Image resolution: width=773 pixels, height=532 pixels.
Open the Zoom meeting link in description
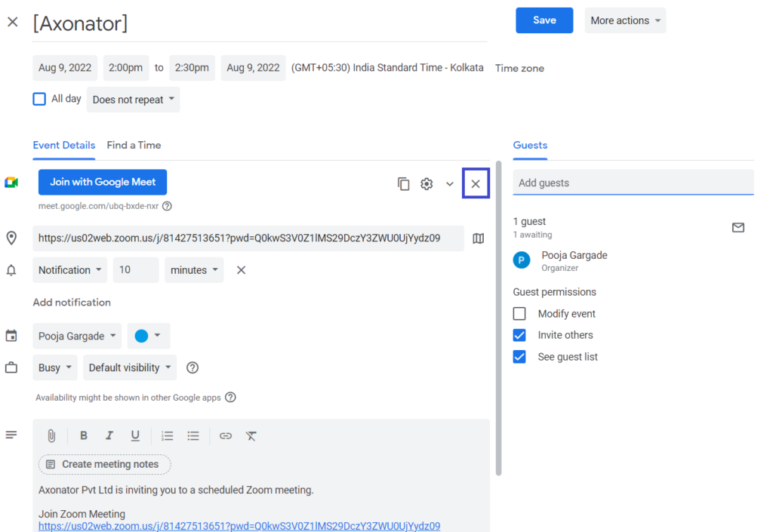[x=239, y=526]
